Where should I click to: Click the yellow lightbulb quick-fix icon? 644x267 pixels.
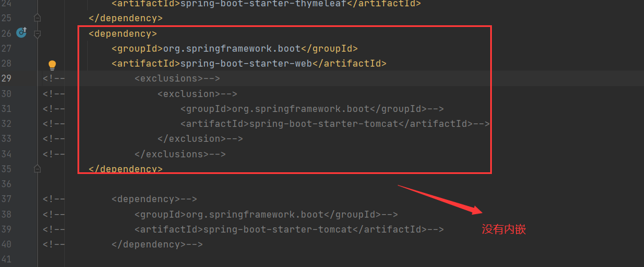coord(52,65)
